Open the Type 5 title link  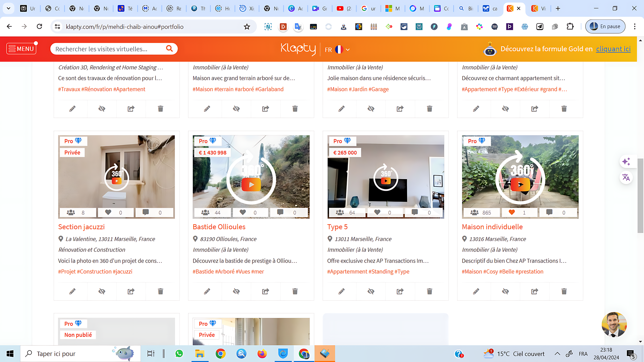337,227
